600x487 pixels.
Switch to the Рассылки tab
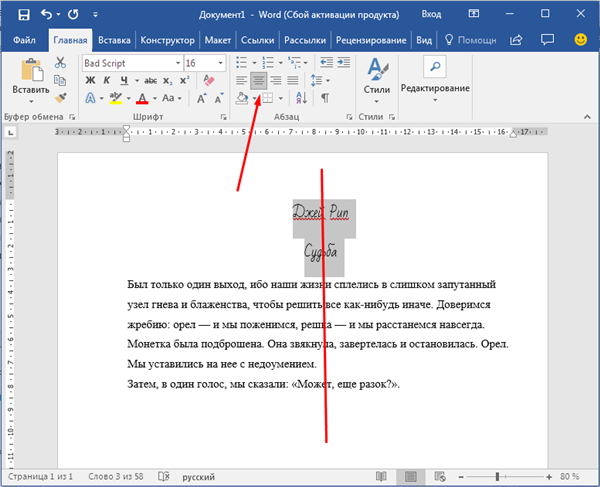305,40
